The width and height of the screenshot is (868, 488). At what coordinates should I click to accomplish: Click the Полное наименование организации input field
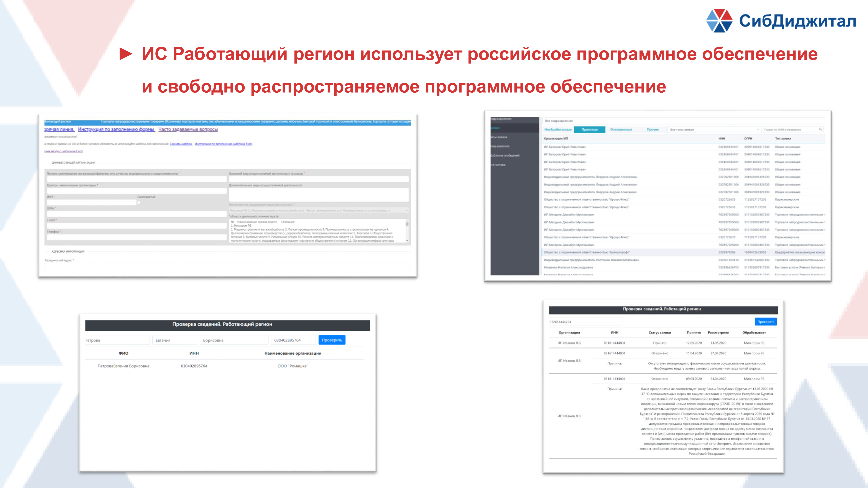click(136, 179)
